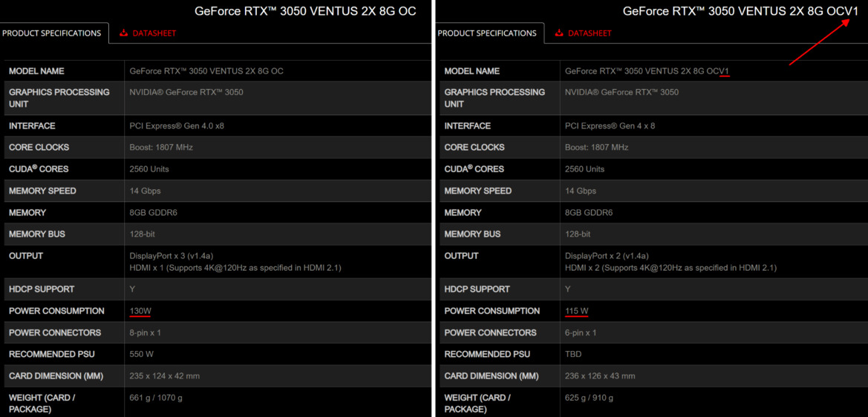
Task: Click '115 W' power consumption value
Action: 577,311
